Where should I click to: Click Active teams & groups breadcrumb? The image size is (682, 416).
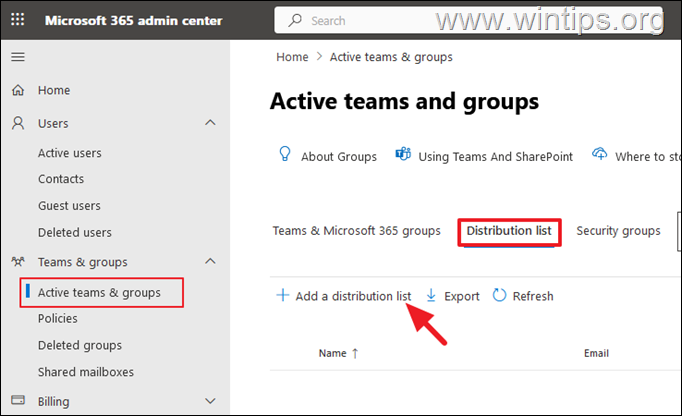pyautogui.click(x=391, y=57)
